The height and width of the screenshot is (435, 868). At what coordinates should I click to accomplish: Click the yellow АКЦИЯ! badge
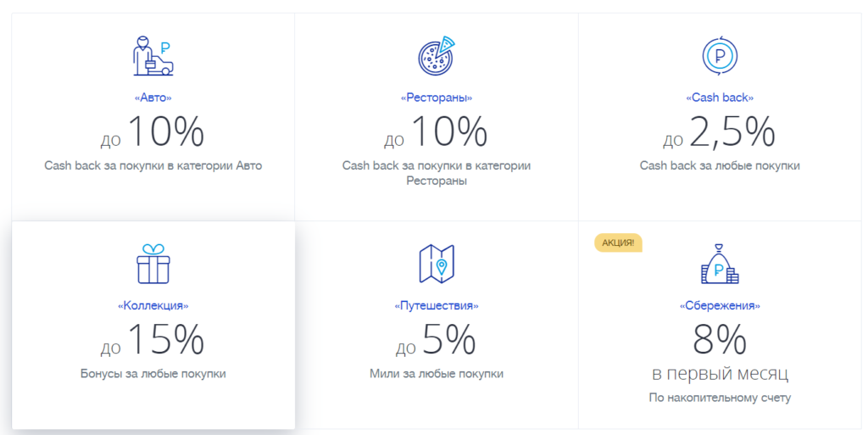[617, 243]
